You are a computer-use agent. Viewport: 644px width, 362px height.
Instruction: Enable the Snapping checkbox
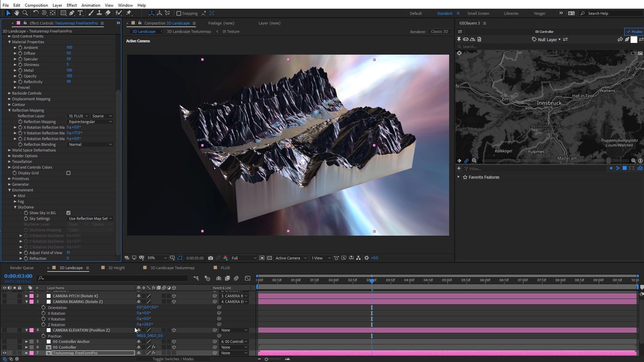pos(179,13)
